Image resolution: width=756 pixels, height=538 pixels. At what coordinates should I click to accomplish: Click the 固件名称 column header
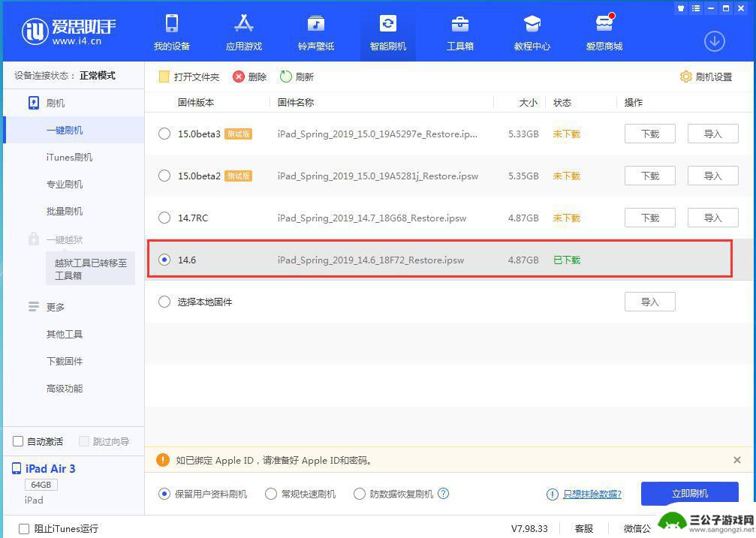coord(296,102)
